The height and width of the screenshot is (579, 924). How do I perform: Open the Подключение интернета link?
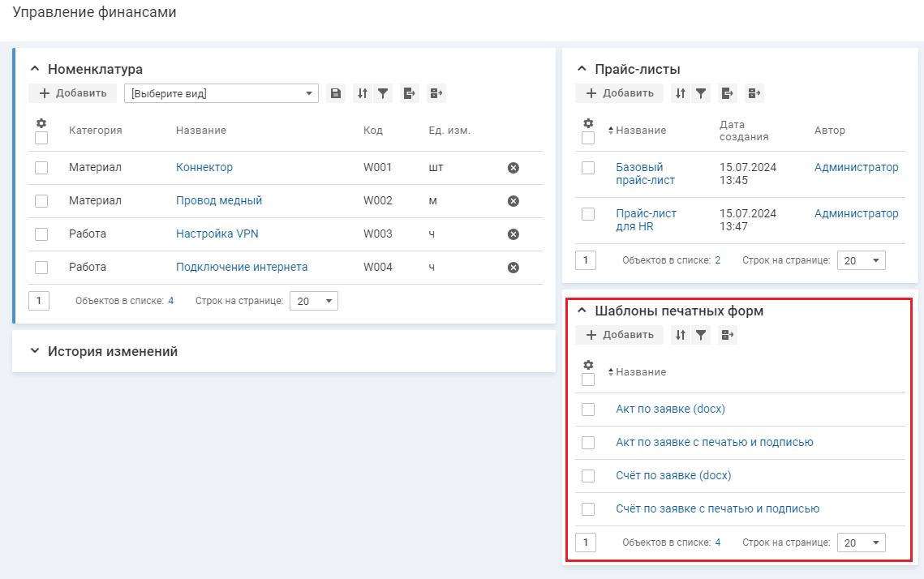coord(242,267)
